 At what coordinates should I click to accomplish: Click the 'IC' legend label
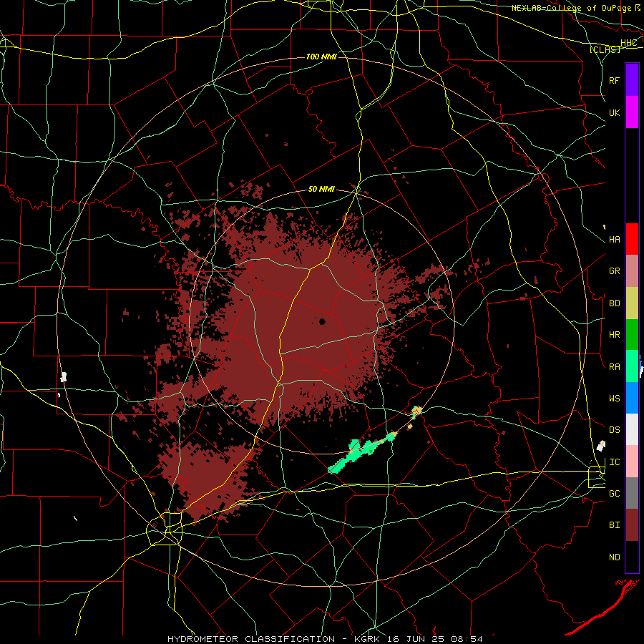(x=614, y=462)
